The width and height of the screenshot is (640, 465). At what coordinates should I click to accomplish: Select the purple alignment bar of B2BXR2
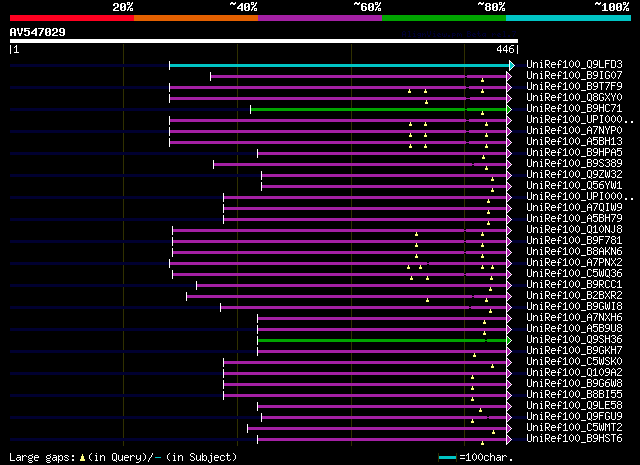pos(347,296)
